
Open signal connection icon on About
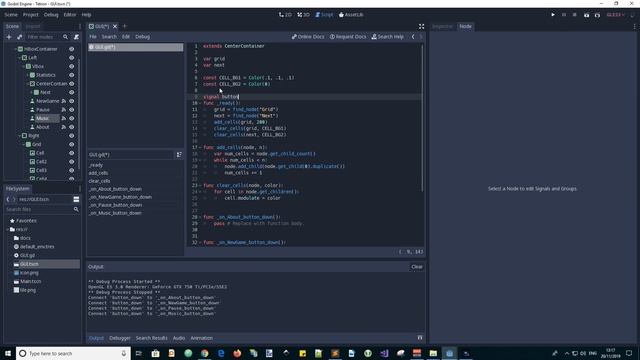click(x=64, y=127)
